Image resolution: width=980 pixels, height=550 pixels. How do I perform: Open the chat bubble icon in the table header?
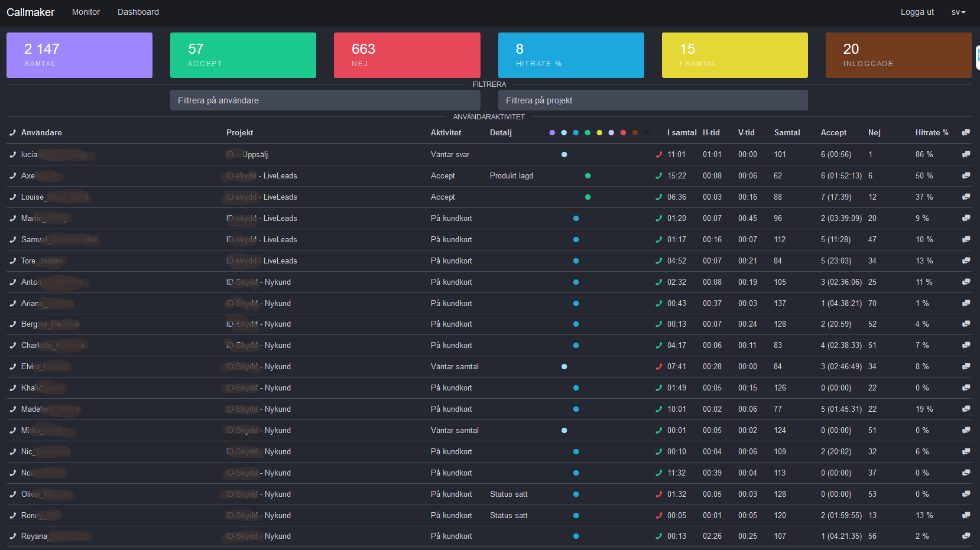click(x=966, y=132)
